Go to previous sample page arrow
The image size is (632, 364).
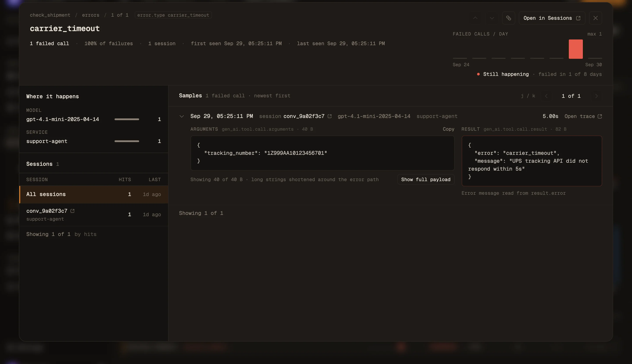click(546, 96)
